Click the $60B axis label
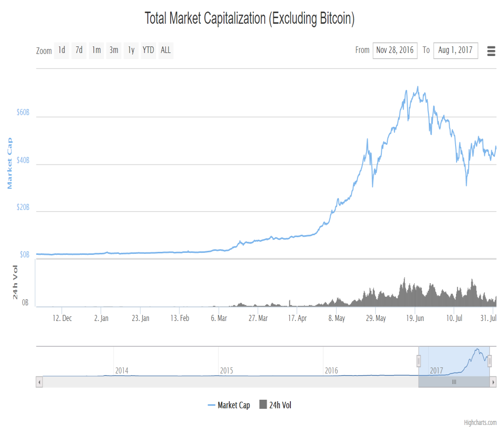 click(23, 112)
